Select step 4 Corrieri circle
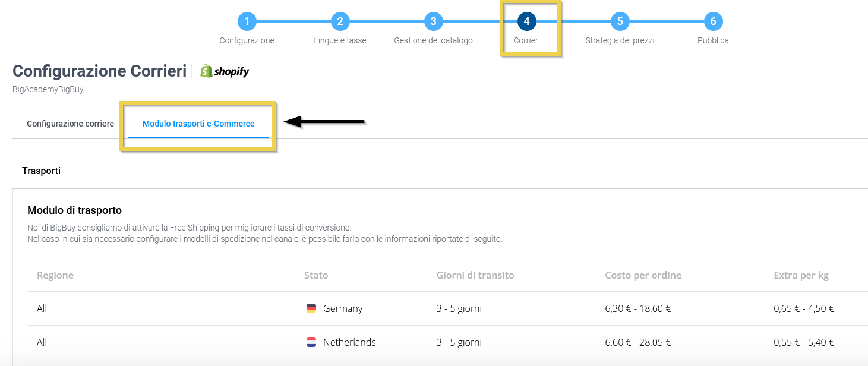 click(526, 22)
